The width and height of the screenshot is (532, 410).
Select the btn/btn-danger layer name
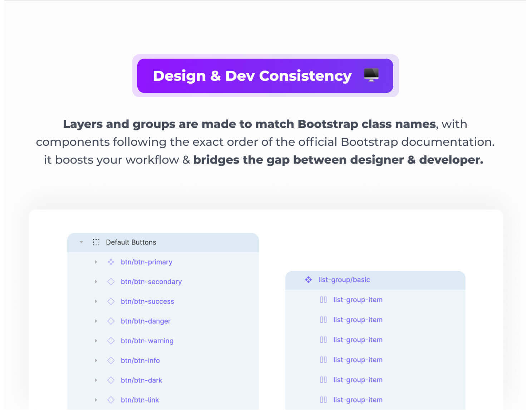point(146,321)
